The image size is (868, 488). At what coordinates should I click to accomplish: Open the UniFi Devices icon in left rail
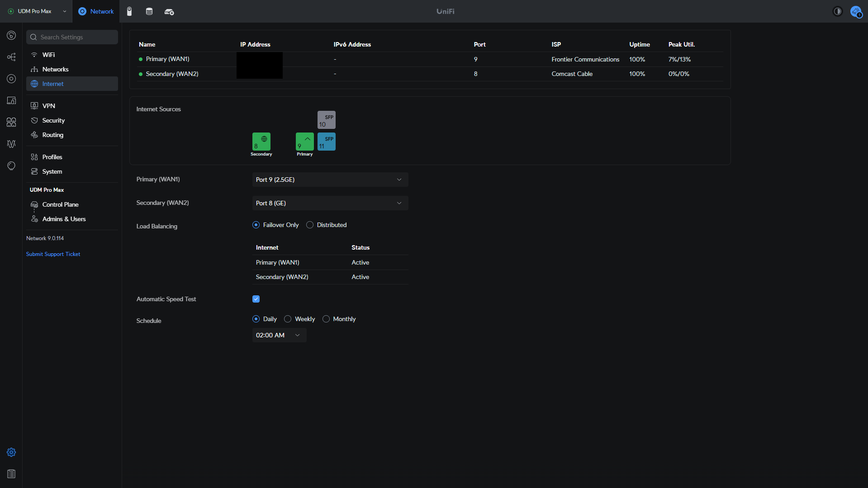pos(11,79)
